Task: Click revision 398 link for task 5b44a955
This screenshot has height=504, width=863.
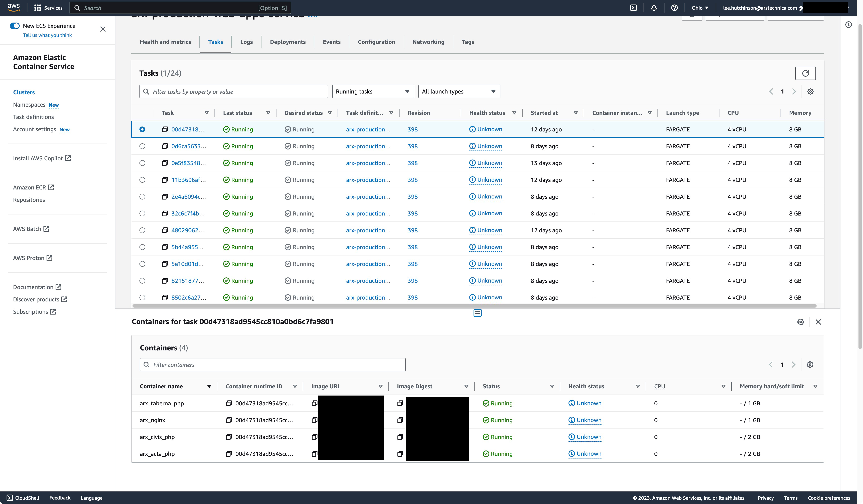Action: pos(412,247)
